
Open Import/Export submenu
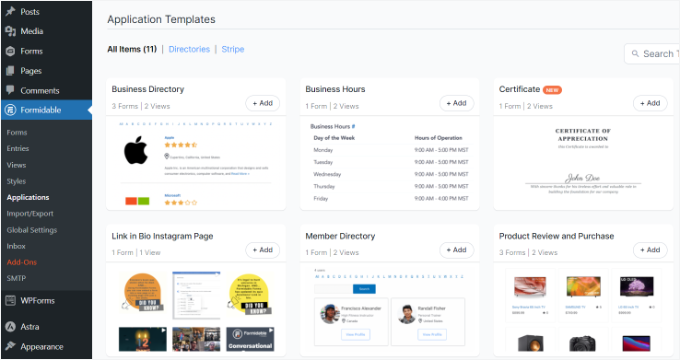pos(30,213)
